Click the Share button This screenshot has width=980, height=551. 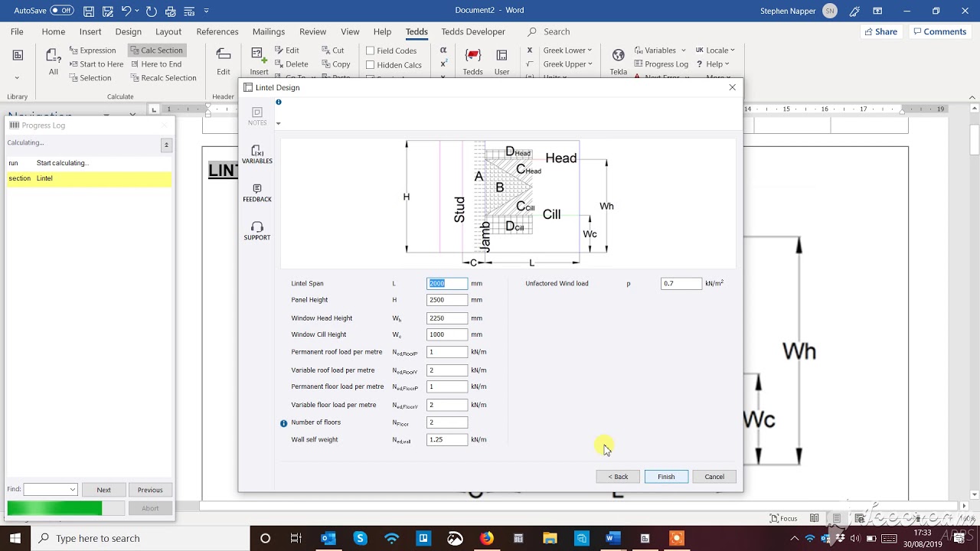tap(880, 31)
